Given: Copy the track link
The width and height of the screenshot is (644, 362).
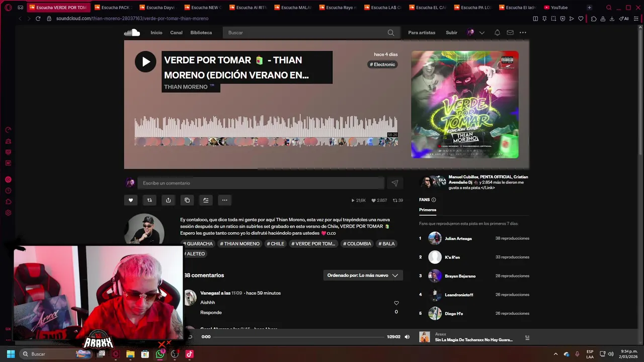Looking at the screenshot, I should click(187, 200).
